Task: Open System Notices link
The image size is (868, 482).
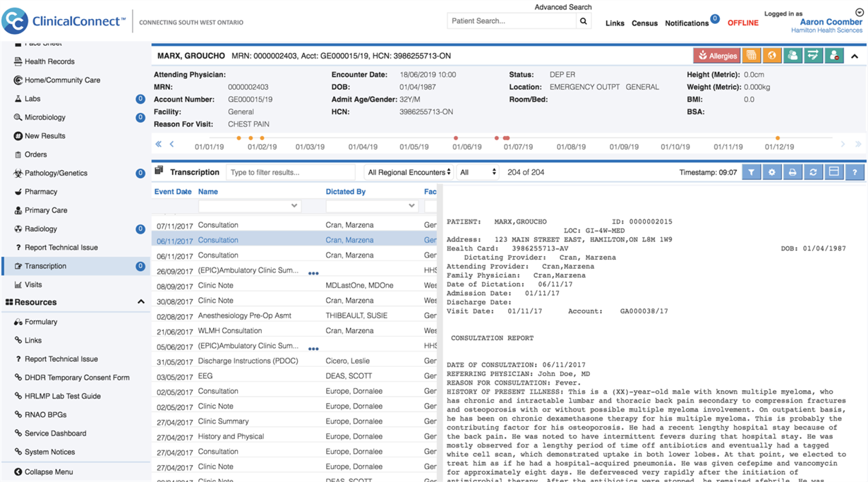Action: 49,452
